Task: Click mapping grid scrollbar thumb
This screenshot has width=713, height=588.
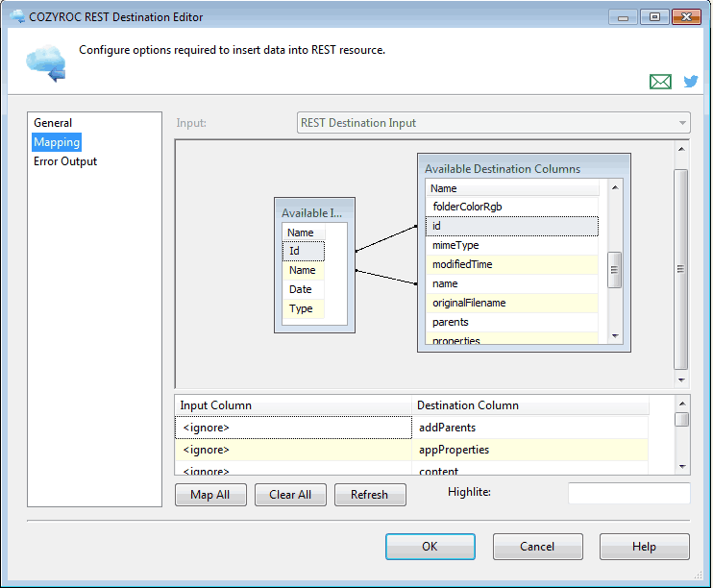Action: [x=681, y=419]
